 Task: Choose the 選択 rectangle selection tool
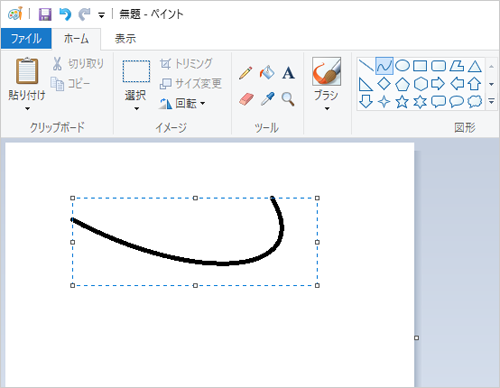[136, 71]
